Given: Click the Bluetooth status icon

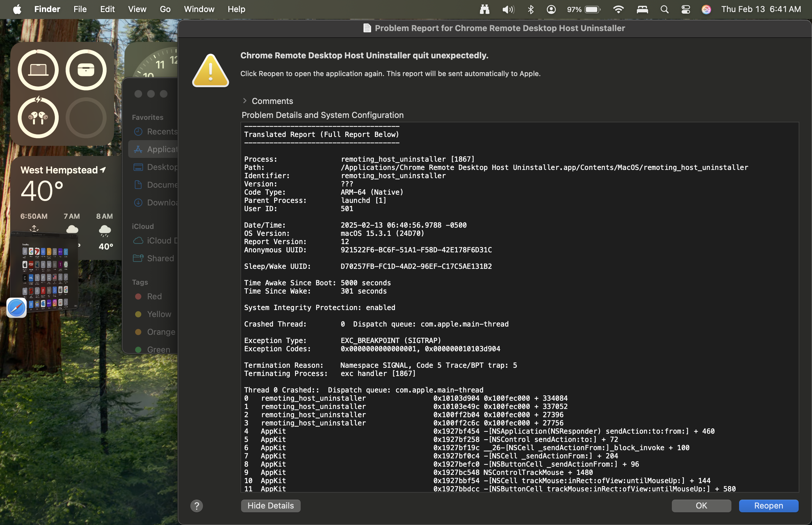Looking at the screenshot, I should tap(531, 9).
